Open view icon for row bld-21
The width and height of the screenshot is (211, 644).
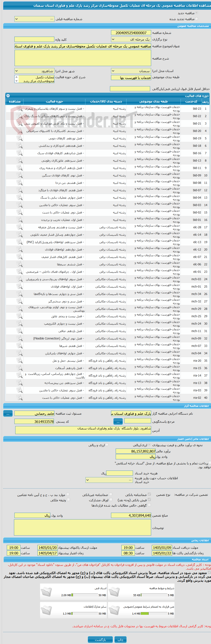coord(19,123)
